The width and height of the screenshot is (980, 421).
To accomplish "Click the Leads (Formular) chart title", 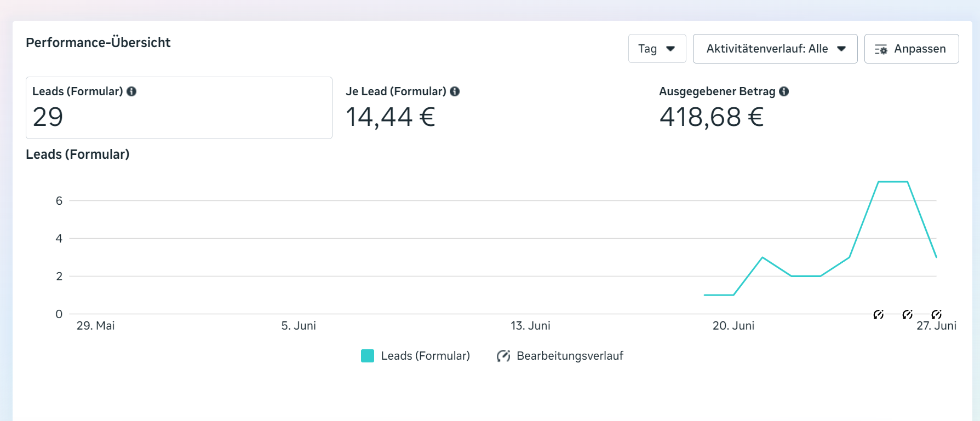I will 78,154.
